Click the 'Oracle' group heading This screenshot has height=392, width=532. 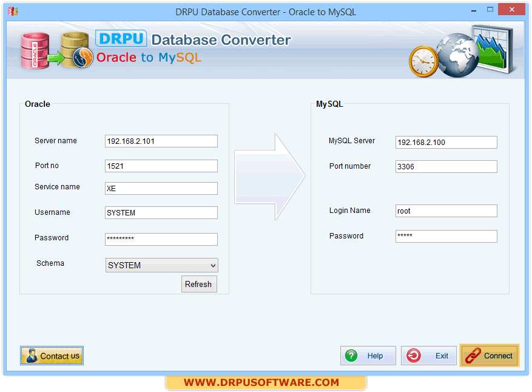38,104
